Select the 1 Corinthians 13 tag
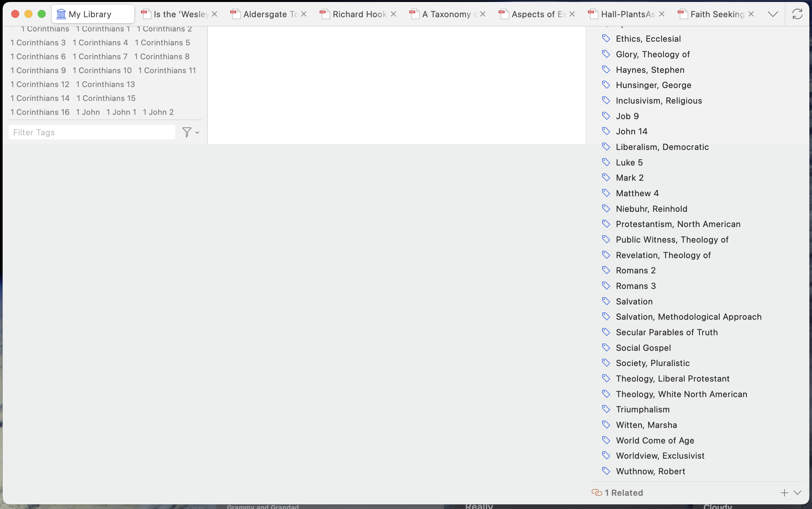This screenshot has height=509, width=812. tap(105, 84)
